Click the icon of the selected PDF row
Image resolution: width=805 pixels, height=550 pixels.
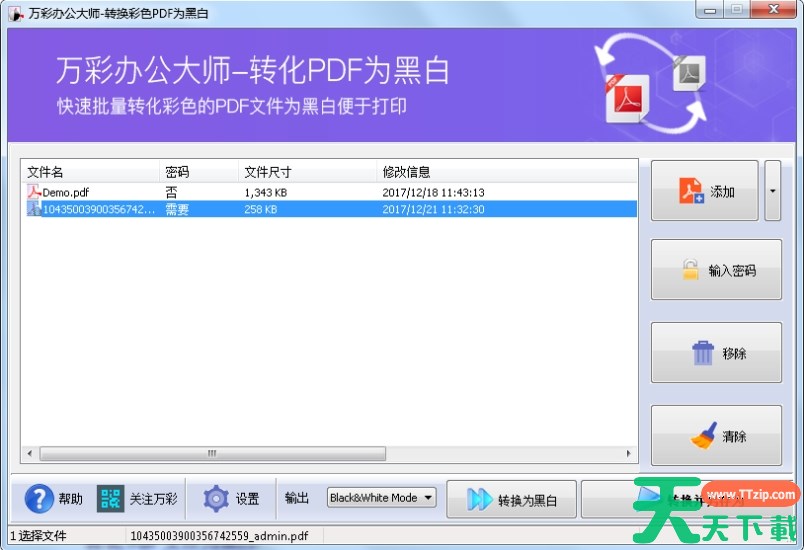[x=34, y=209]
